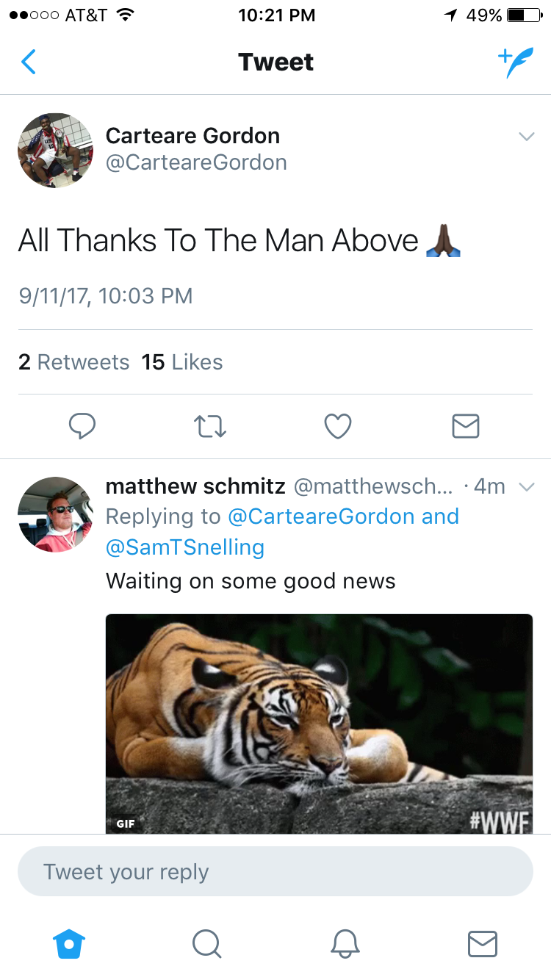
Task: Open the Notifications bell tab
Action: pyautogui.click(x=345, y=943)
